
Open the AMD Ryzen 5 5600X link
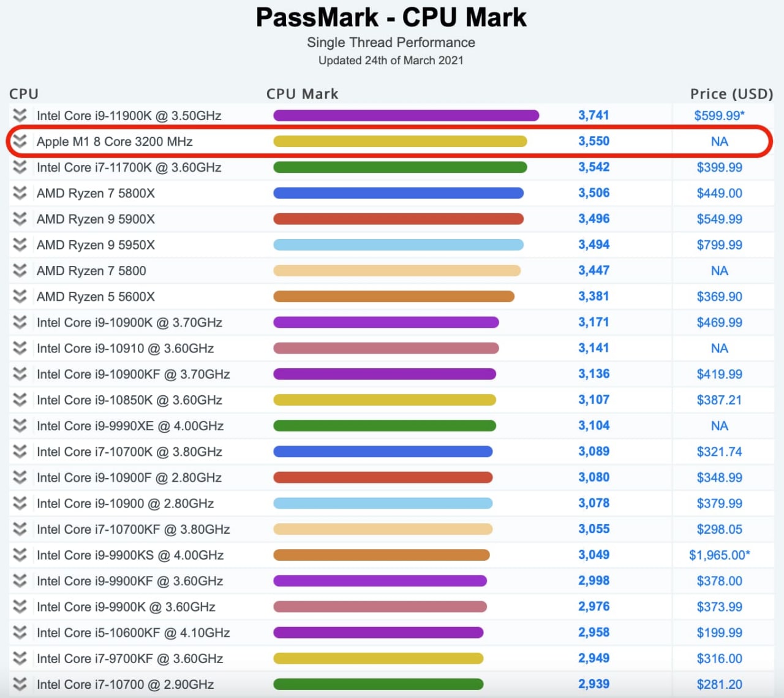[96, 297]
